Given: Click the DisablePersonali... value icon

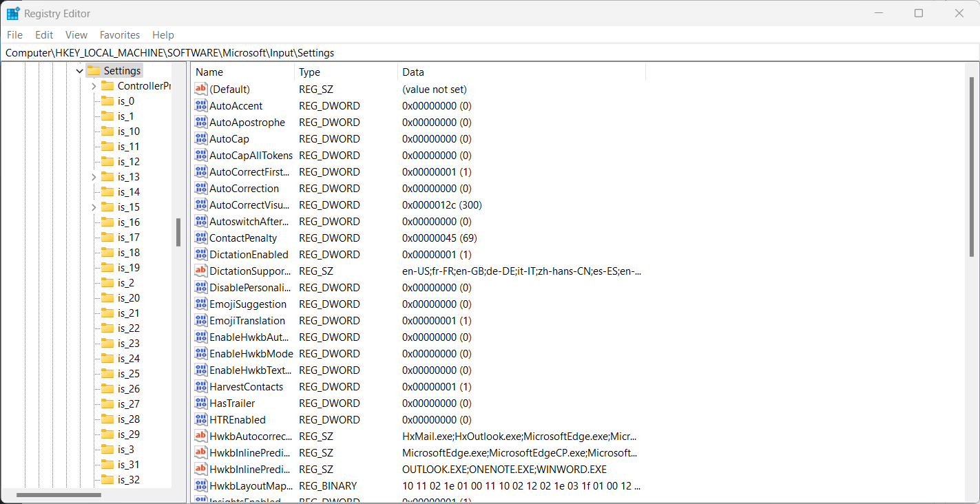Looking at the screenshot, I should (201, 287).
